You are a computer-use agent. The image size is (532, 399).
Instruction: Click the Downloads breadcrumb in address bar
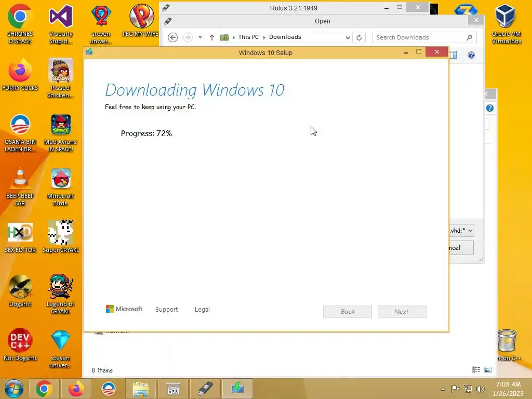point(285,37)
